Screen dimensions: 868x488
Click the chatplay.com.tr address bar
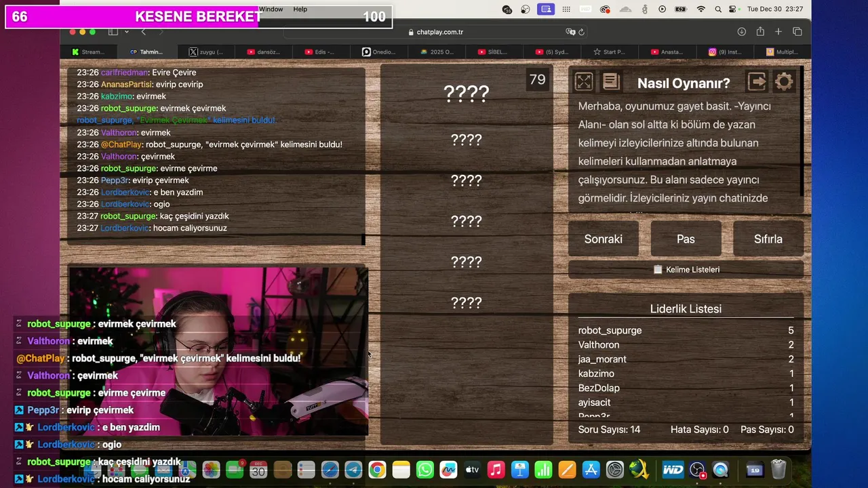pos(436,32)
